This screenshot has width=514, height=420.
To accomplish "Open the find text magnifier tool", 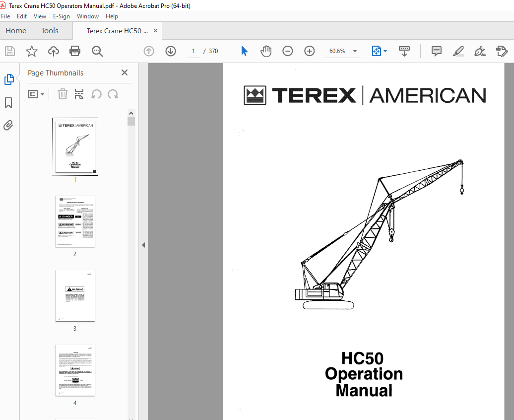I will pyautogui.click(x=97, y=51).
